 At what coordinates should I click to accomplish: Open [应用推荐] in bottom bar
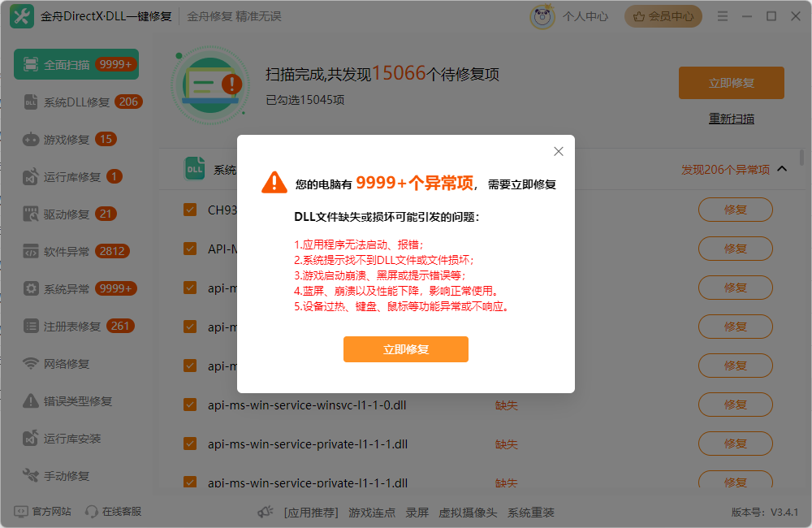click(x=311, y=513)
